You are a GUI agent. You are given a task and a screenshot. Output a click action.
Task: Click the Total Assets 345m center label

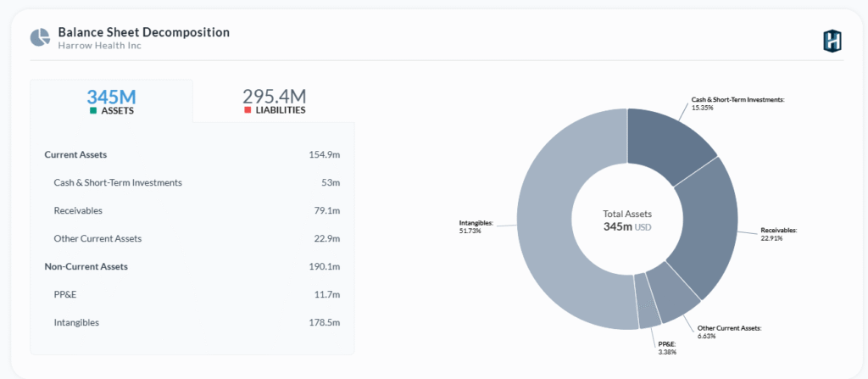(x=627, y=220)
